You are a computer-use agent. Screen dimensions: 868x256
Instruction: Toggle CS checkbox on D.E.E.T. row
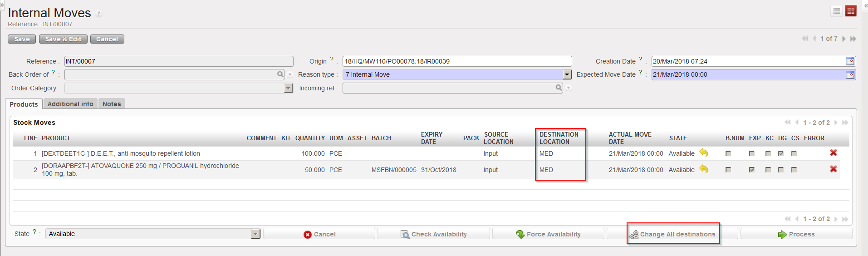pos(794,153)
